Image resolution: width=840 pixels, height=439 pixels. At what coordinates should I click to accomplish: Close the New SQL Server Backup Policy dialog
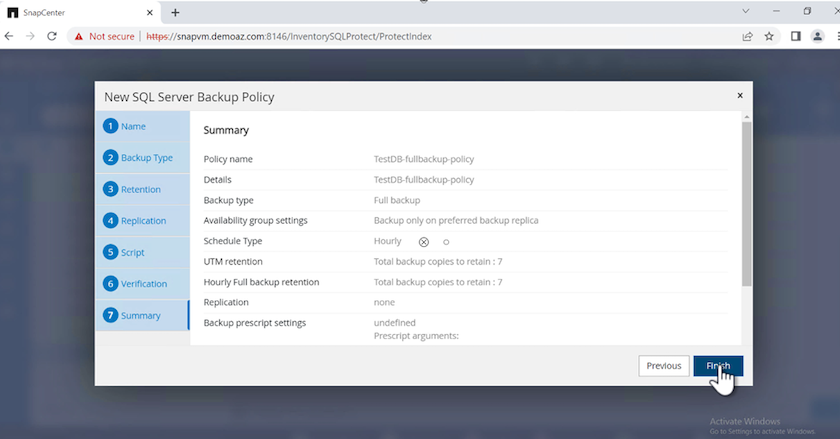tap(740, 95)
